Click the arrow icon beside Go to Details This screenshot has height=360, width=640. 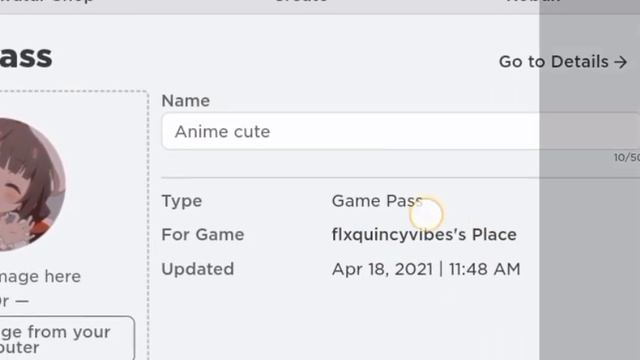pos(620,62)
